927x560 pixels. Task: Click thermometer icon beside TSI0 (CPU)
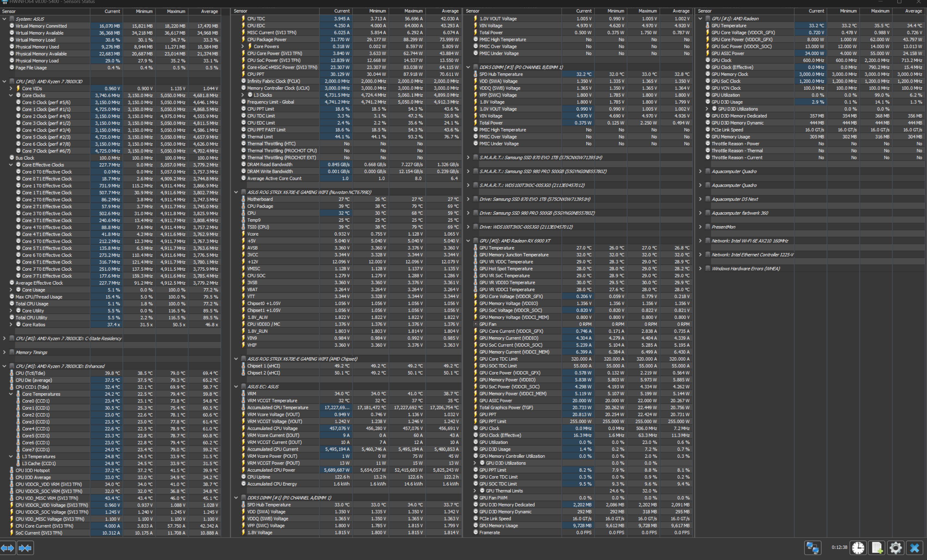(244, 227)
